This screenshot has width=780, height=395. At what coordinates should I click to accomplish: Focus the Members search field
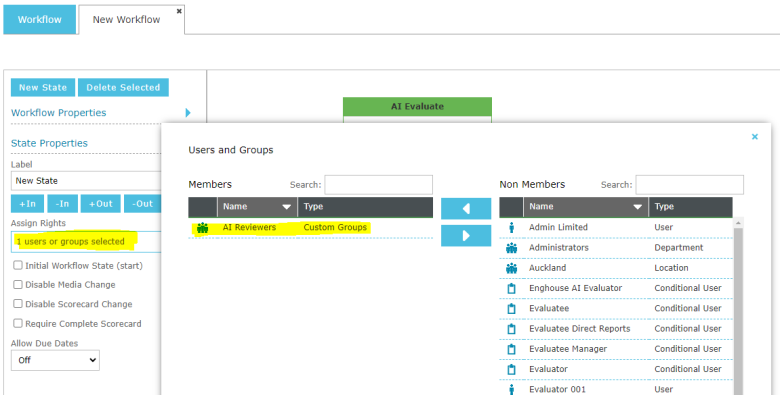[379, 185]
